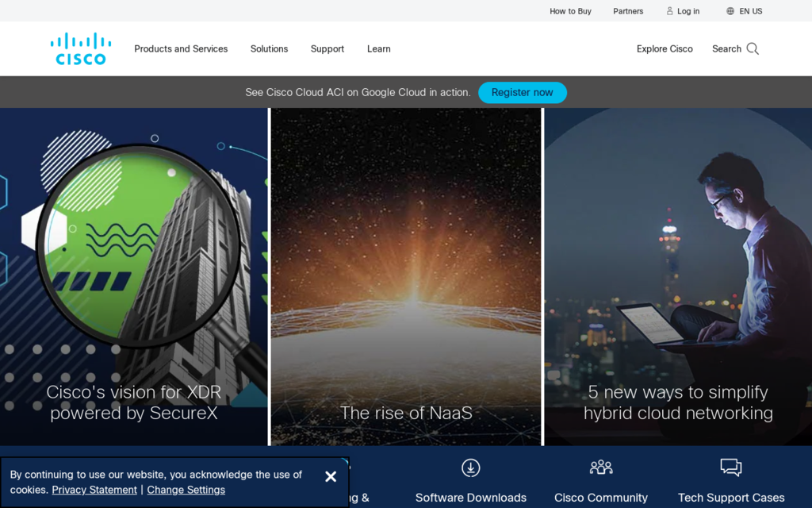
Task: Expand the Explore Cisco menu
Action: point(665,49)
